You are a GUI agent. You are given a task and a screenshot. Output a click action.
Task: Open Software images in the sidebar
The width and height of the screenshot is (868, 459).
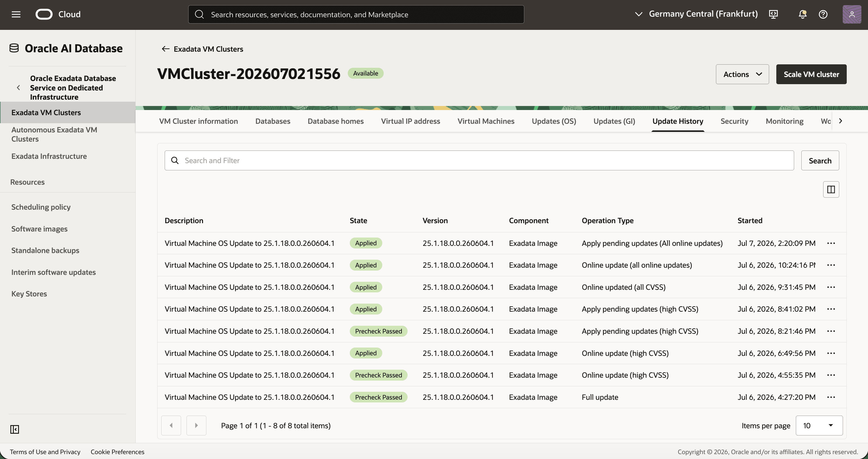(39, 229)
